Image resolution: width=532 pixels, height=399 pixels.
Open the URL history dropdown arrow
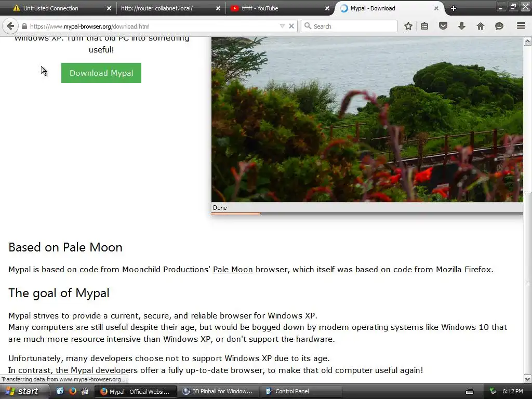coord(282,26)
